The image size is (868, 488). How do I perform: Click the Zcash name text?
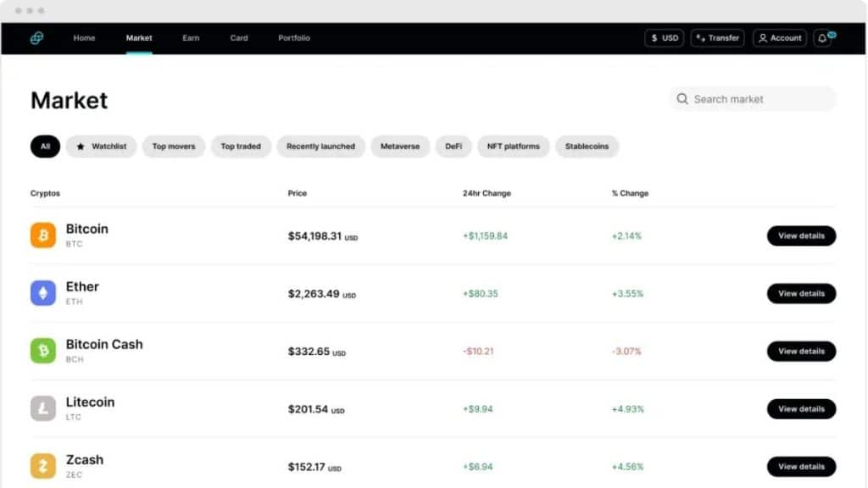click(85, 460)
